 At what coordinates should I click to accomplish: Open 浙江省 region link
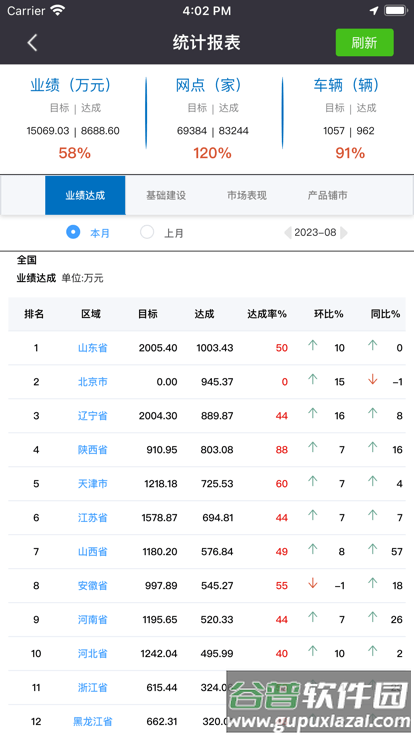[92, 688]
